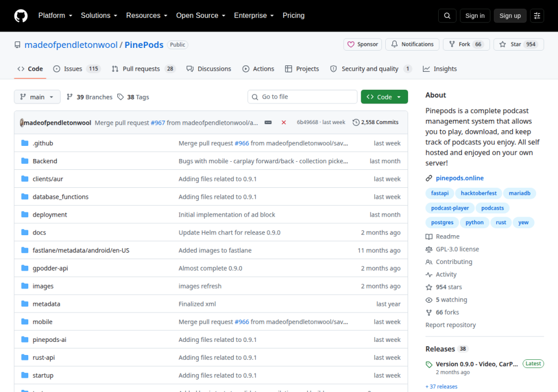Screen dimensions: 558x392
Task: Expand the Platform menu
Action: click(x=55, y=16)
